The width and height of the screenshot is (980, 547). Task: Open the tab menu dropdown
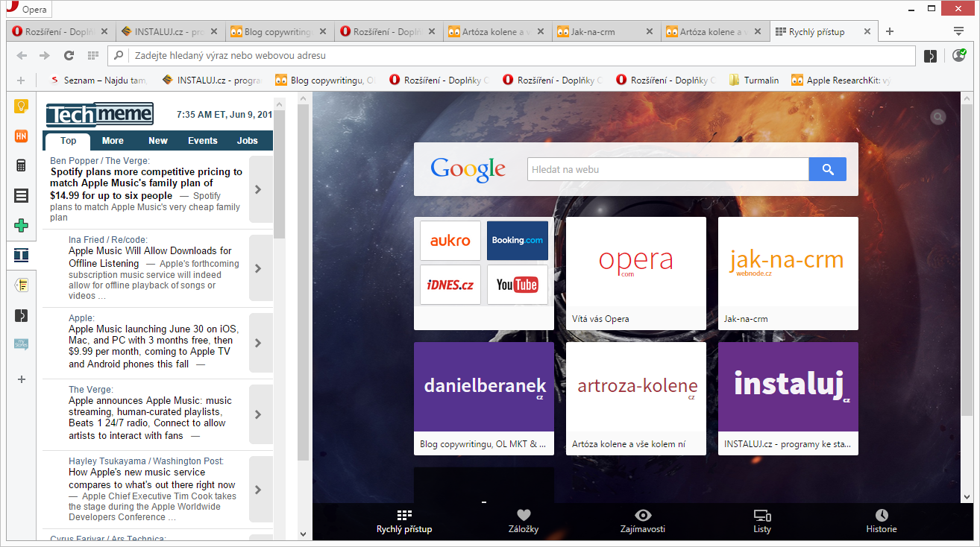point(959,31)
